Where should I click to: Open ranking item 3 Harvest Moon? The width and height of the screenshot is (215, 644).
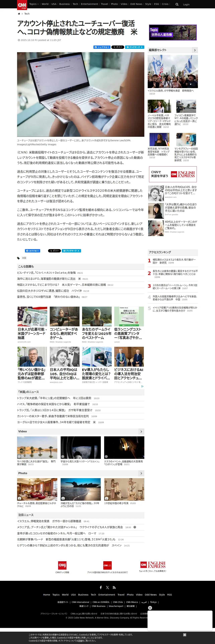(175, 287)
